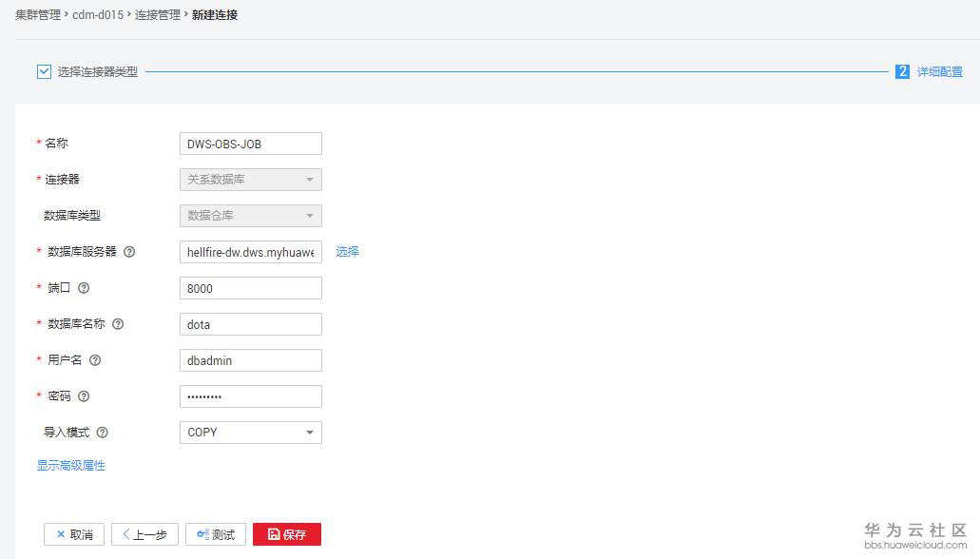This screenshot has width=980, height=559.
Task: Click 上一步 previous step button
Action: coord(145,534)
